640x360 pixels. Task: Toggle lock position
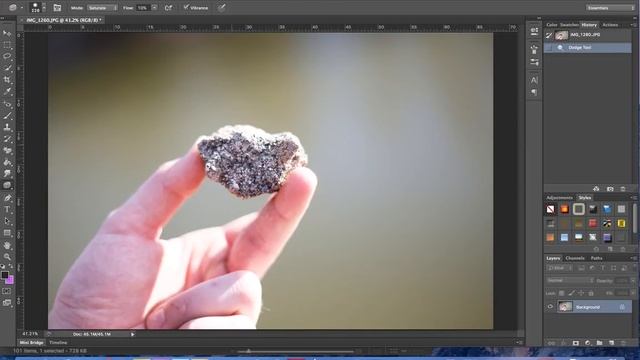tap(581, 293)
